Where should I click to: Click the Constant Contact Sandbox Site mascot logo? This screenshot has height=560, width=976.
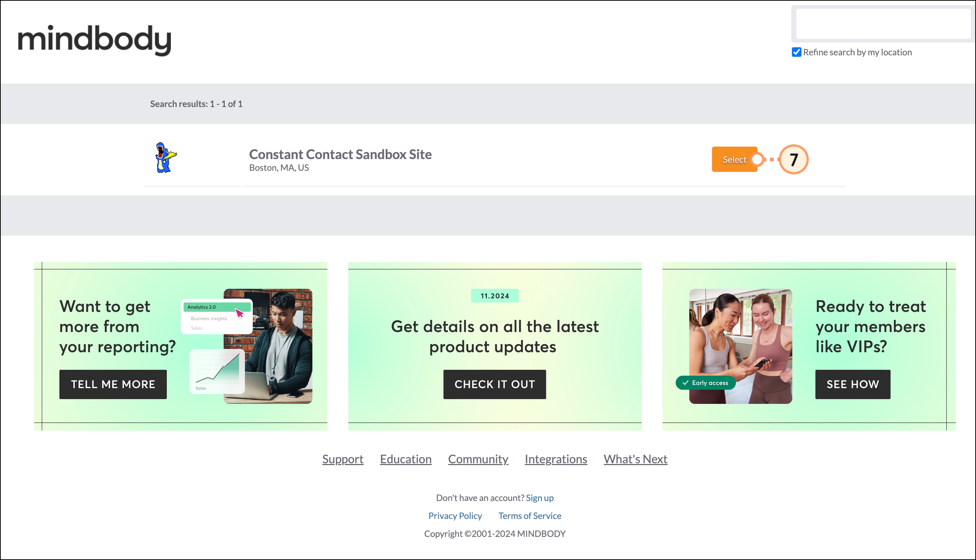[166, 158]
